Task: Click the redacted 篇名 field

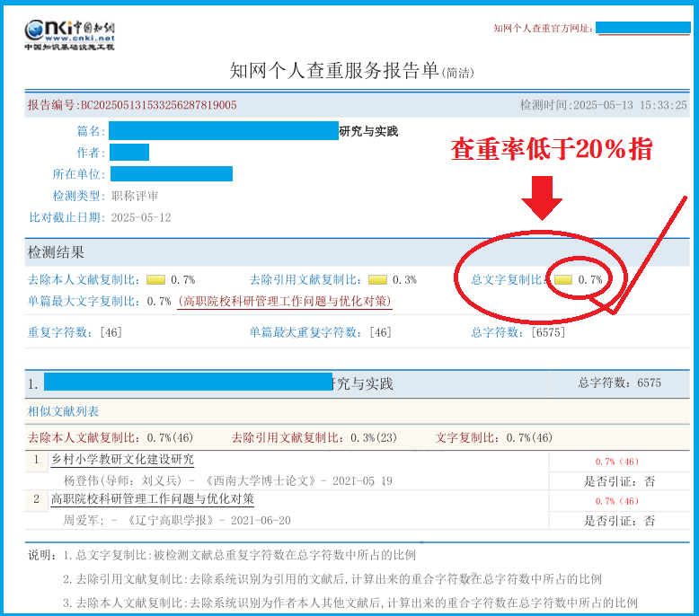Action: [224, 131]
